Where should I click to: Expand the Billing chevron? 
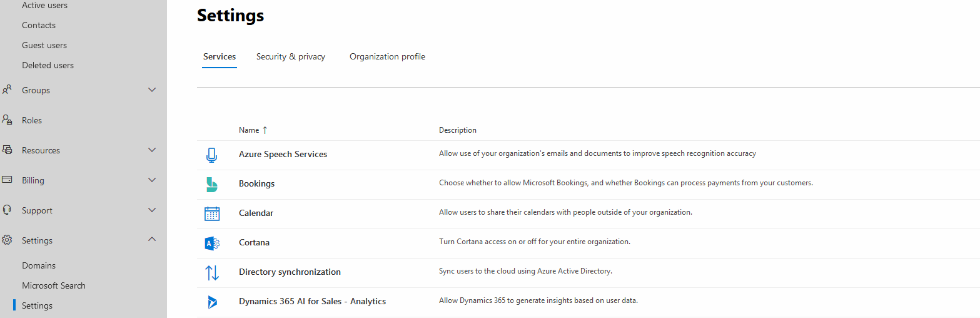[x=152, y=180]
